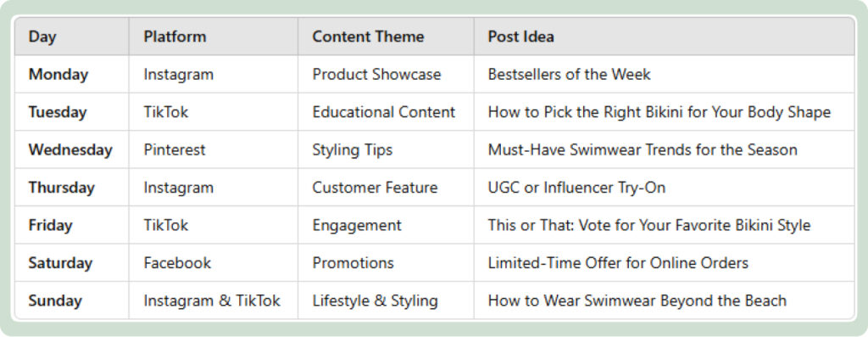Select the Thursday row label
Image resolution: width=868 pixels, height=337 pixels.
coord(61,188)
